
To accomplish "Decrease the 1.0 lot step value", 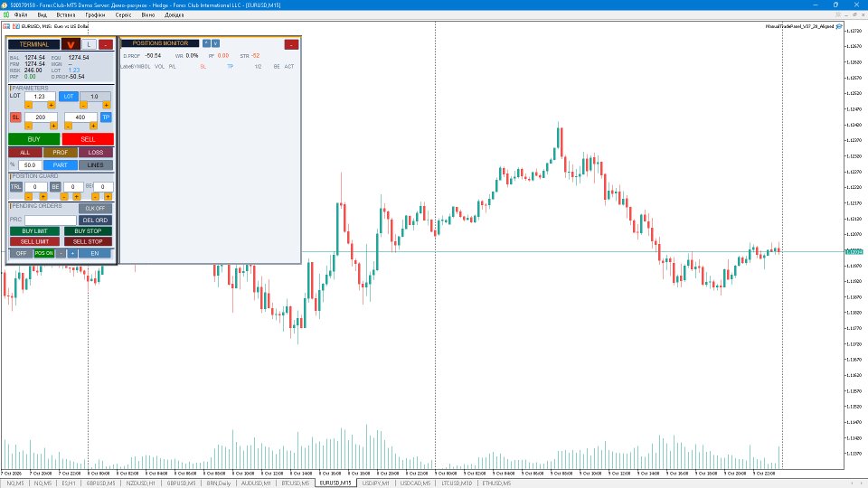I will click(x=83, y=105).
